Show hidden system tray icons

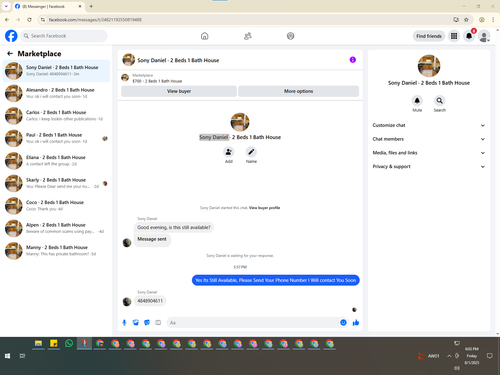click(449, 356)
